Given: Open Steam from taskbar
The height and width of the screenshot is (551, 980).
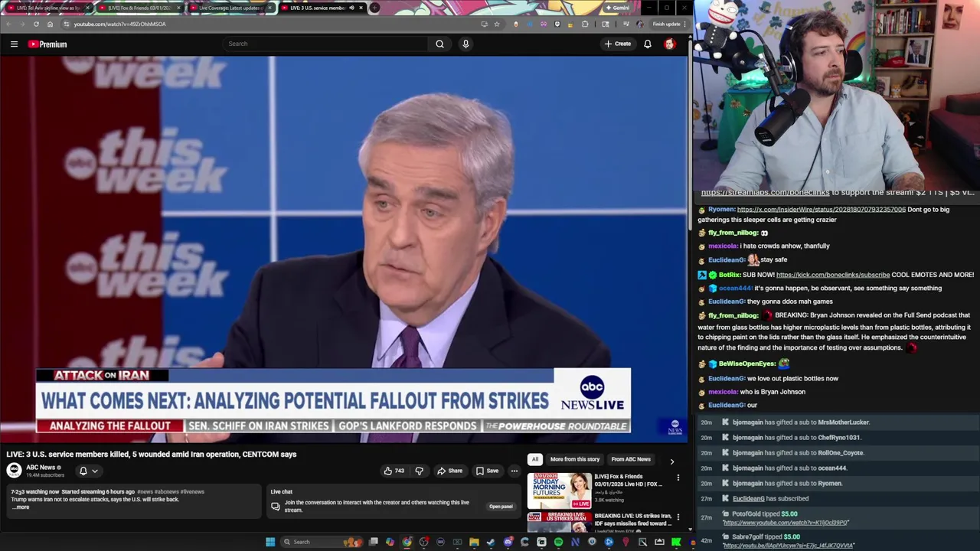Looking at the screenshot, I should pos(491,542).
